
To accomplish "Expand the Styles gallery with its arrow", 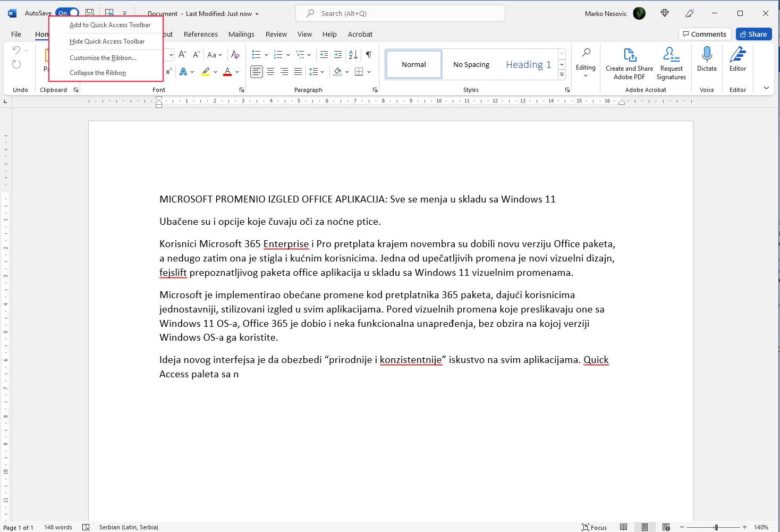I will coord(562,75).
